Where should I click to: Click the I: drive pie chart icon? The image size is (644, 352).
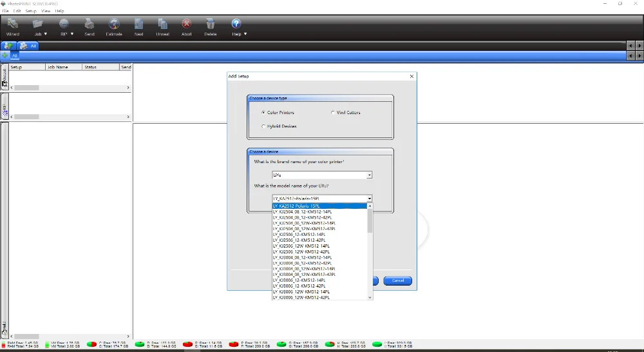click(377, 344)
